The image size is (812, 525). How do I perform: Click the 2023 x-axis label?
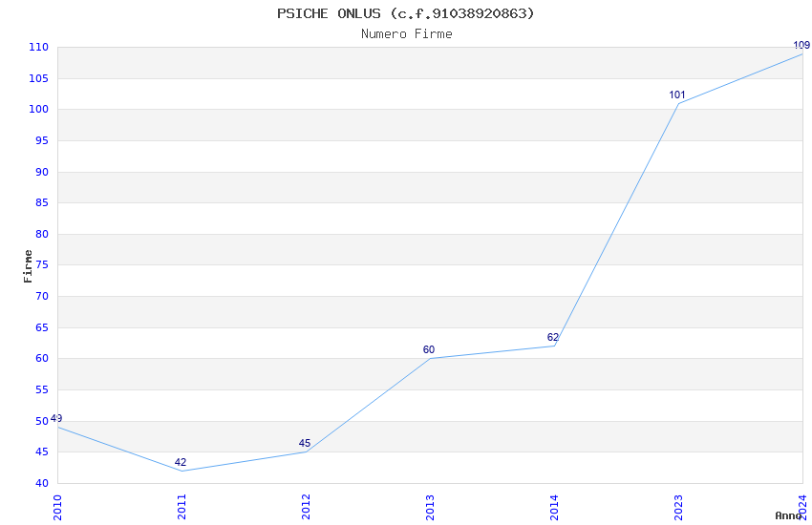678,506
